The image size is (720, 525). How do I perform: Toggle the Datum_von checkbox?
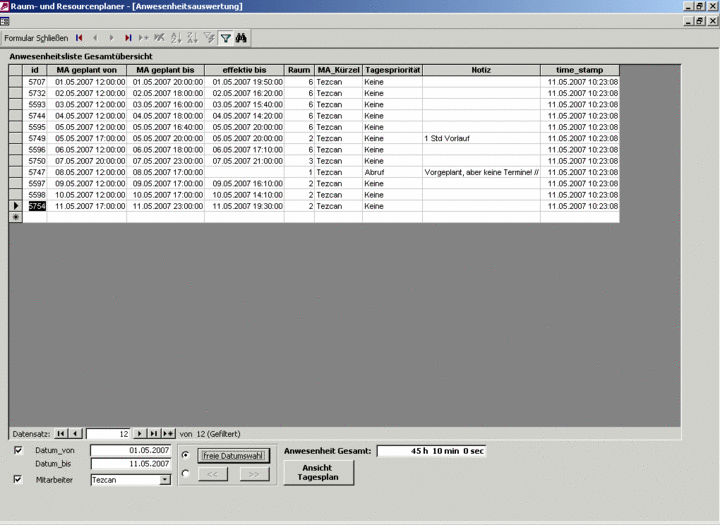click(18, 450)
